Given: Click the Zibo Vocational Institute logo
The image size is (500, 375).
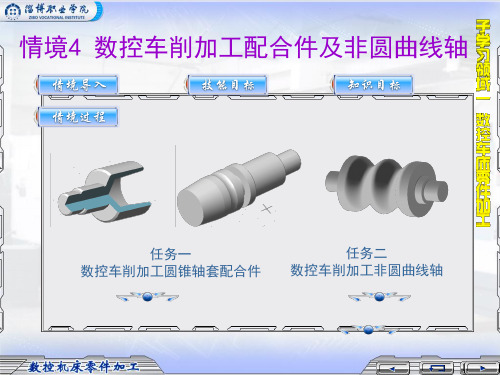Looking at the screenshot, I should click(50, 11).
